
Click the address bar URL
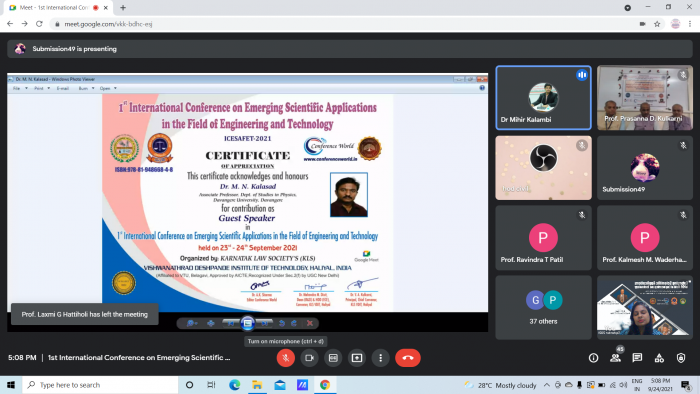tap(108, 24)
